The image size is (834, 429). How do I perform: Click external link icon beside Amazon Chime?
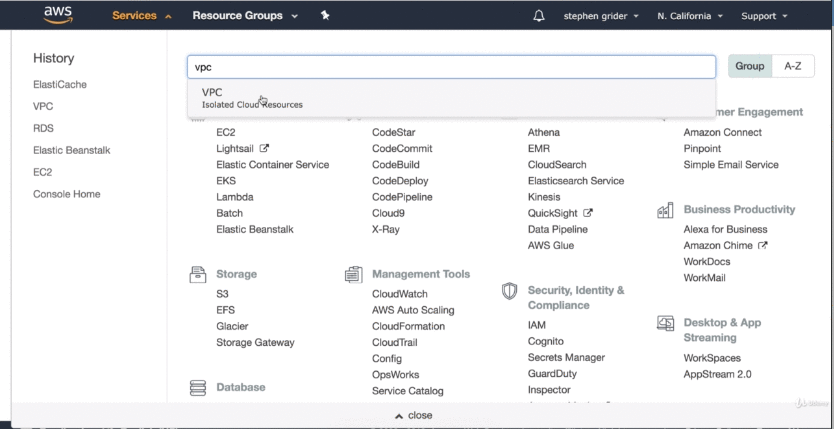[763, 245]
